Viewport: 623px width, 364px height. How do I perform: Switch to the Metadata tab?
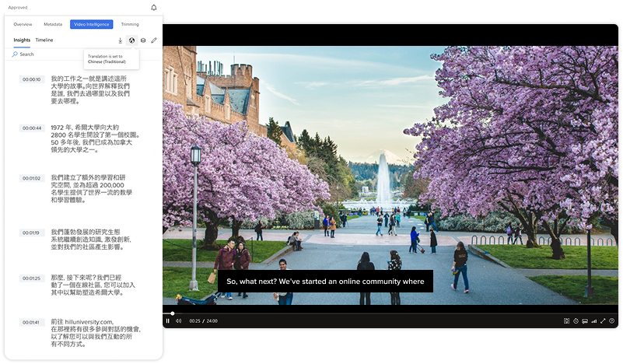point(53,24)
